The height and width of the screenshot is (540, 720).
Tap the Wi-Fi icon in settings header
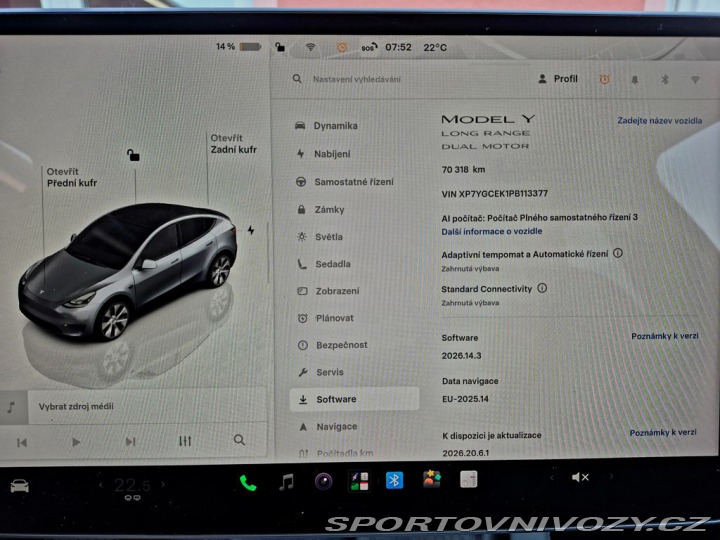tap(695, 80)
